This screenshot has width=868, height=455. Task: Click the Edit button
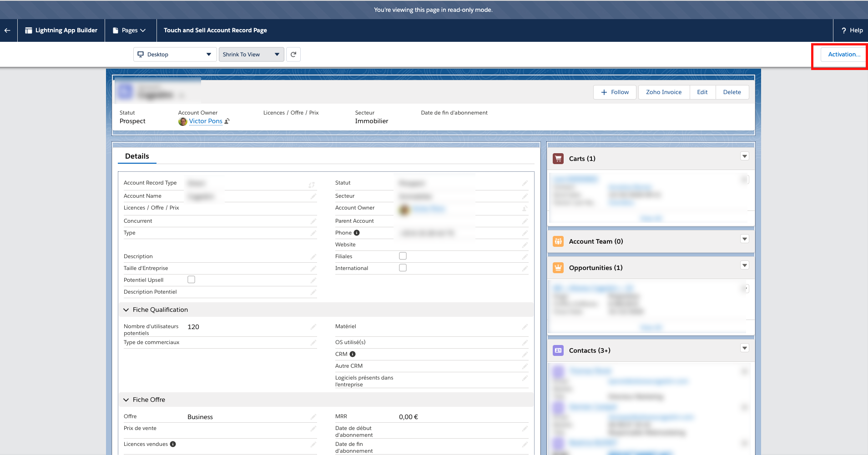click(702, 92)
